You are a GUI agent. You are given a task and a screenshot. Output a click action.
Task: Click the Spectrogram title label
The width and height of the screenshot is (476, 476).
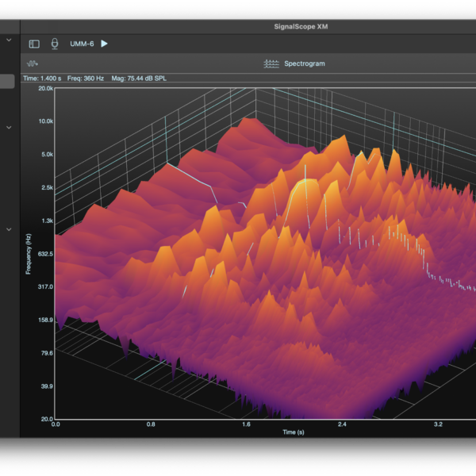point(305,63)
